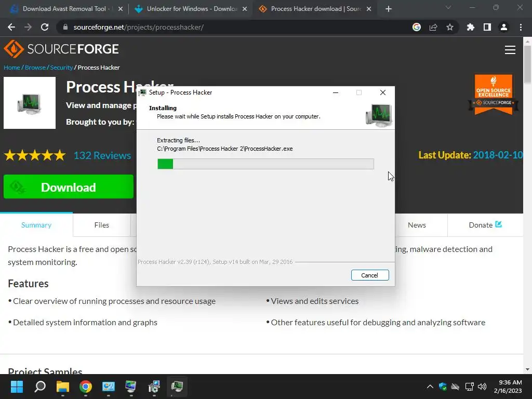Image resolution: width=532 pixels, height=399 pixels.
Task: Go to Home breadcrumb link
Action: pyautogui.click(x=12, y=68)
